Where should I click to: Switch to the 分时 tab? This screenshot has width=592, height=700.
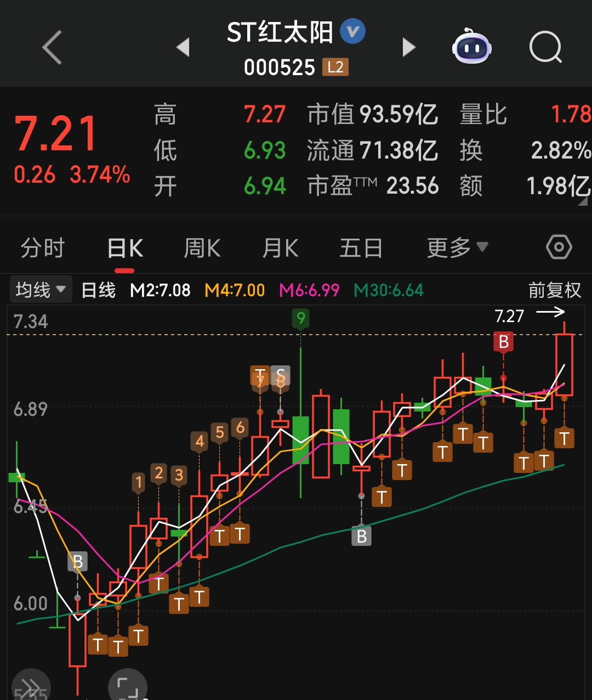43,248
